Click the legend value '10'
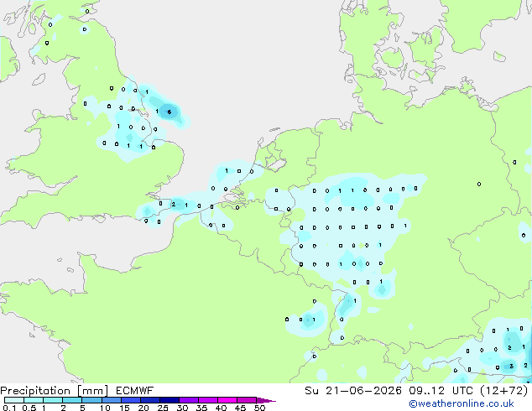 pyautogui.click(x=105, y=408)
